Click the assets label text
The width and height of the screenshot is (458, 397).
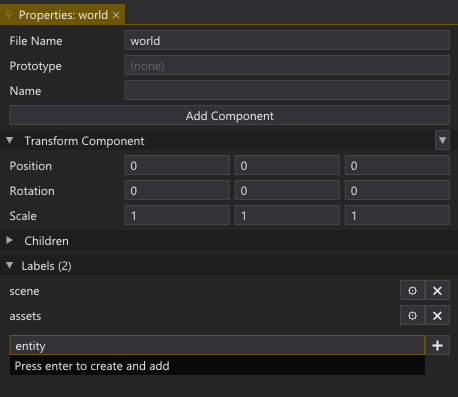[25, 316]
